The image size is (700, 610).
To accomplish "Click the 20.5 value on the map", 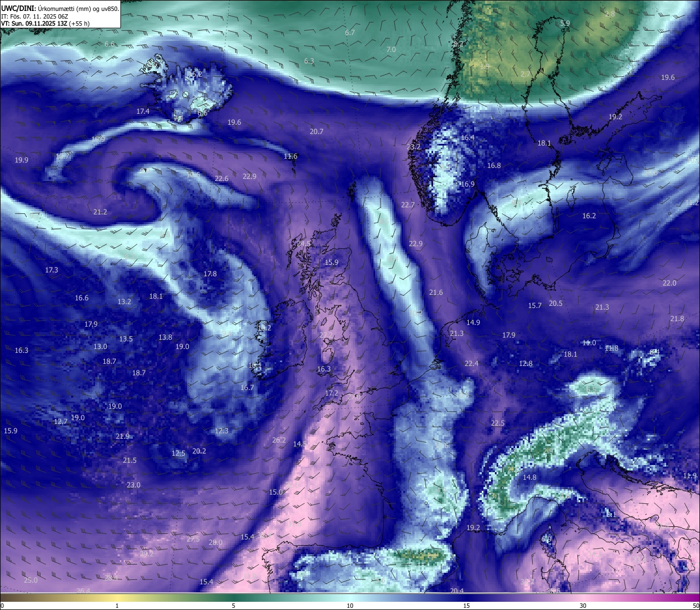I will [556, 304].
